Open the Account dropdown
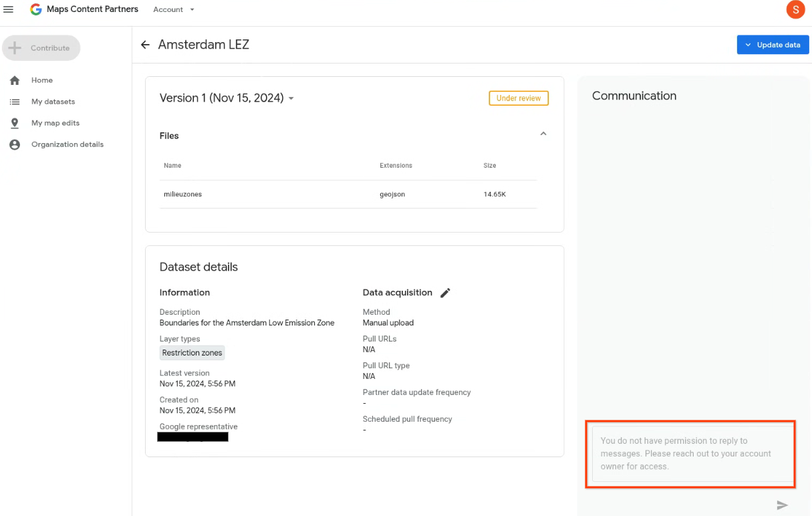812x516 pixels. coord(174,9)
